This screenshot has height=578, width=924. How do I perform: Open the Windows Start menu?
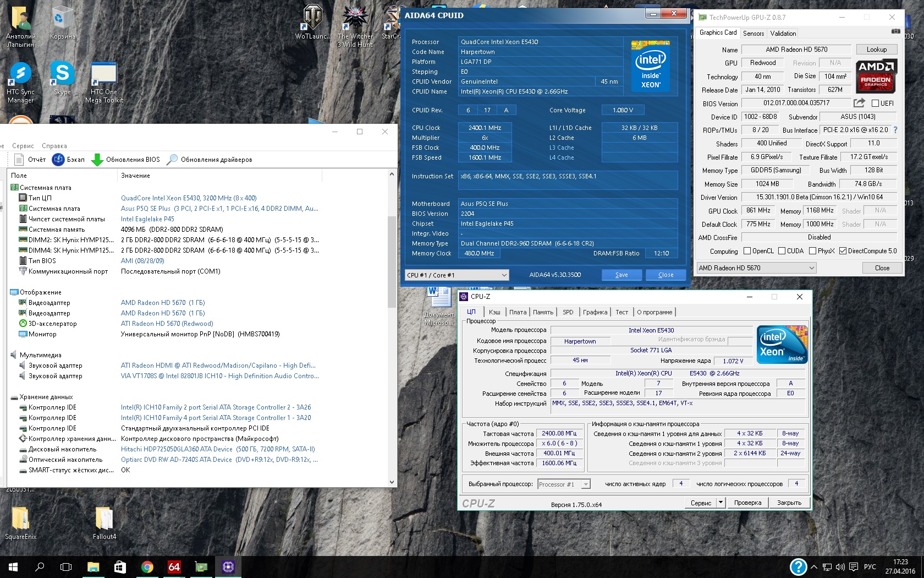(x=13, y=566)
